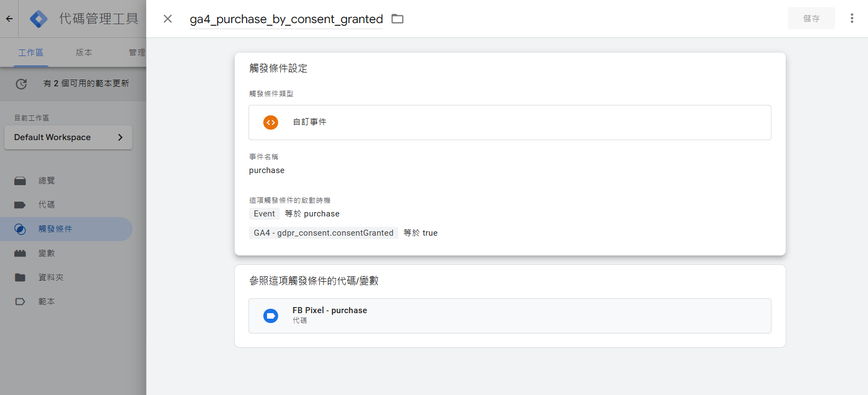Screen dimensions: 868x395
Task: Click the 自訂事件 trigger type card
Action: pos(510,122)
